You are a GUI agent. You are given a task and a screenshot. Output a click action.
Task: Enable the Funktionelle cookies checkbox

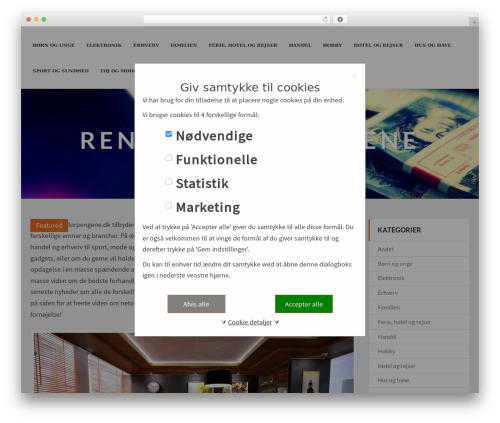(x=169, y=158)
